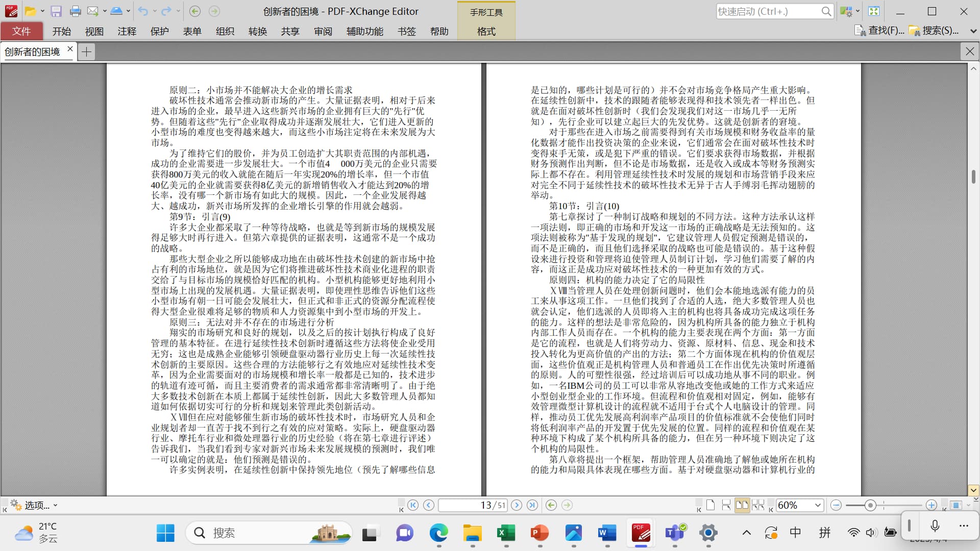The height and width of the screenshot is (551, 980).
Task: Jump to the last page
Action: [532, 505]
